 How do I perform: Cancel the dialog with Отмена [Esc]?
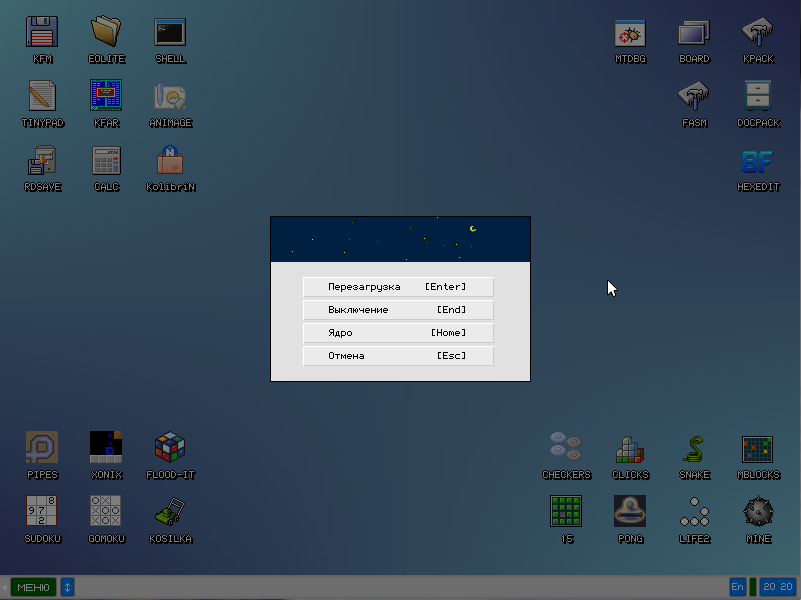[x=398, y=356]
